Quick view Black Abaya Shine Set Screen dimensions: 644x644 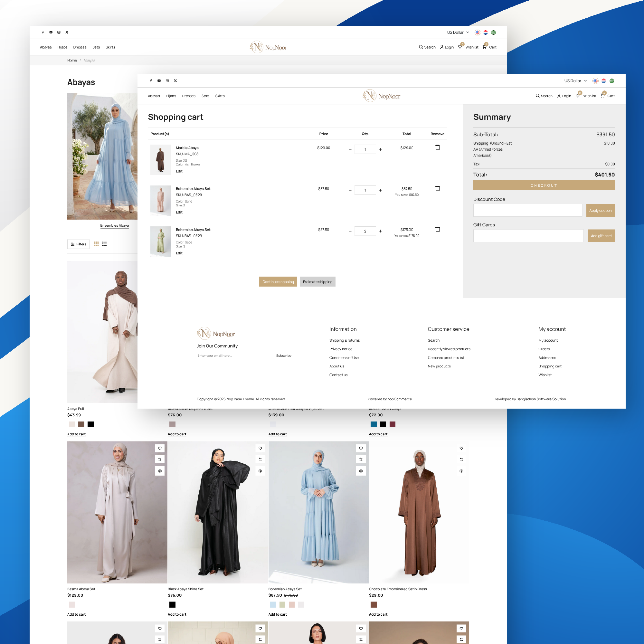[260, 471]
